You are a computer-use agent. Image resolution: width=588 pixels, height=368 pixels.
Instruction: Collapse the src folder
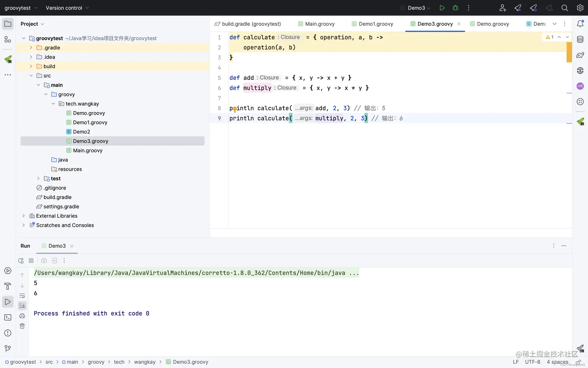(31, 76)
